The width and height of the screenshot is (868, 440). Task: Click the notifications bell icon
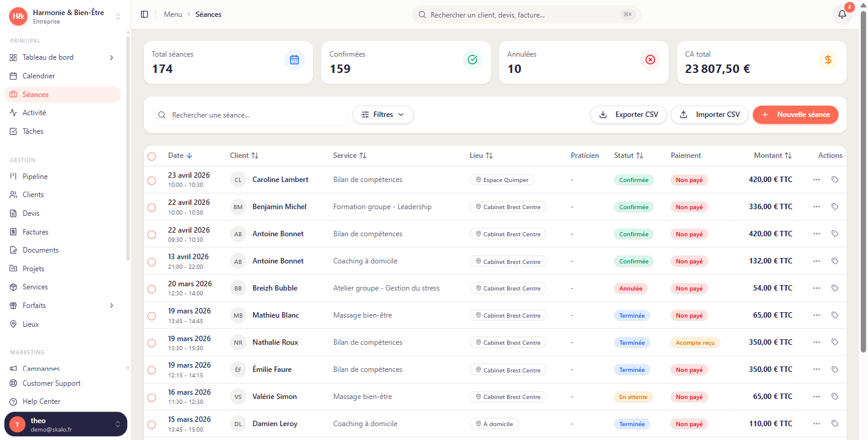[x=842, y=14]
